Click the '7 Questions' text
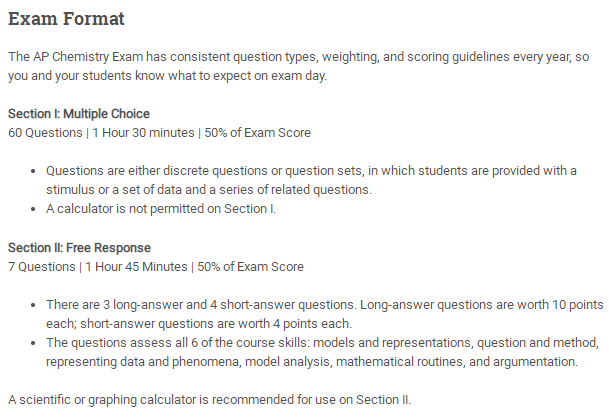 click(x=42, y=267)
